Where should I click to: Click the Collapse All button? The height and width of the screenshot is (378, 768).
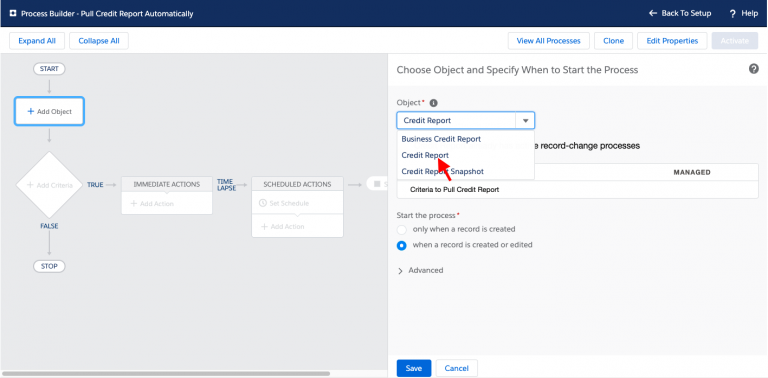tap(99, 41)
